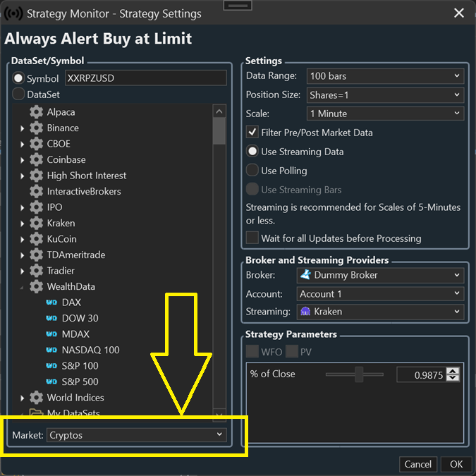Image resolution: width=476 pixels, height=476 pixels.
Task: Click the WD icon beside S&P 500
Action: [x=51, y=382]
